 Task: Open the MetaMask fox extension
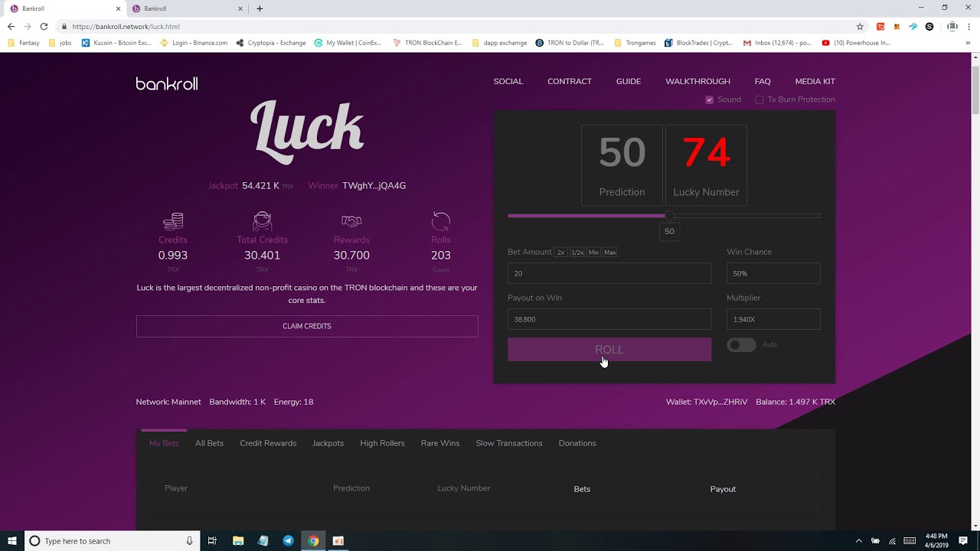[897, 26]
